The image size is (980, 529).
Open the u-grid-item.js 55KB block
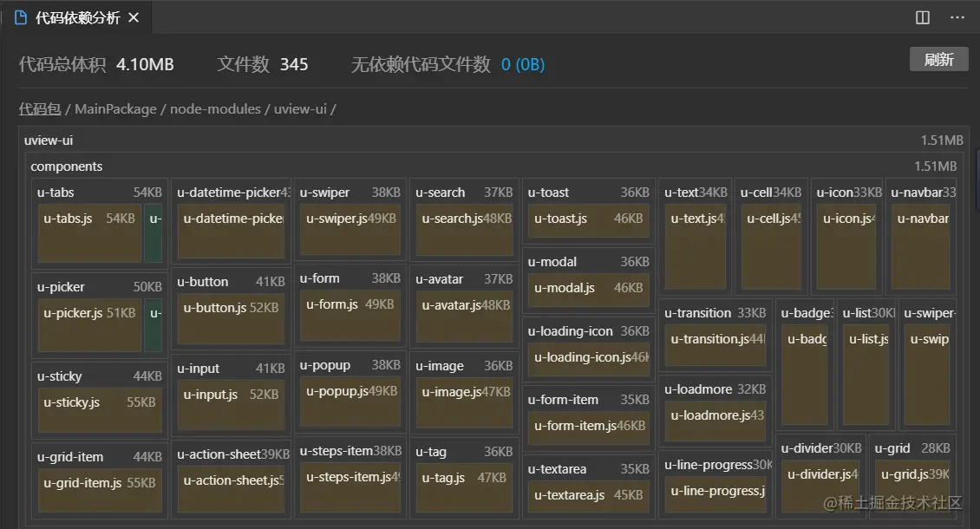pos(100,491)
